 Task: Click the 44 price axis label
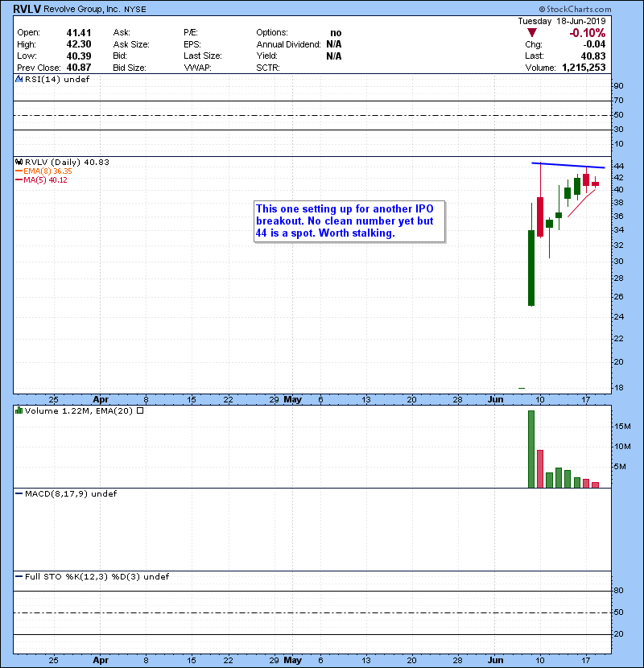point(619,166)
